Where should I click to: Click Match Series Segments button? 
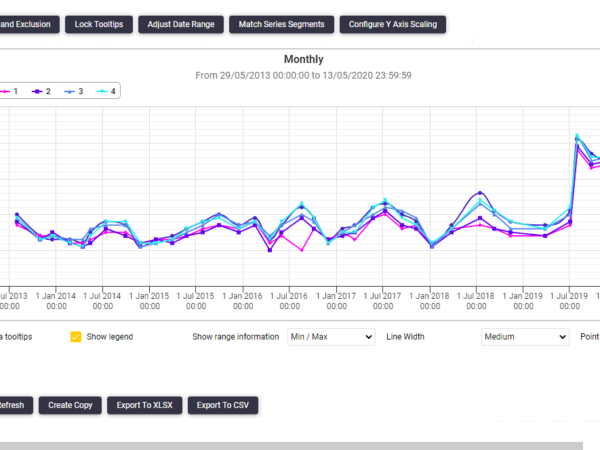coord(281,24)
